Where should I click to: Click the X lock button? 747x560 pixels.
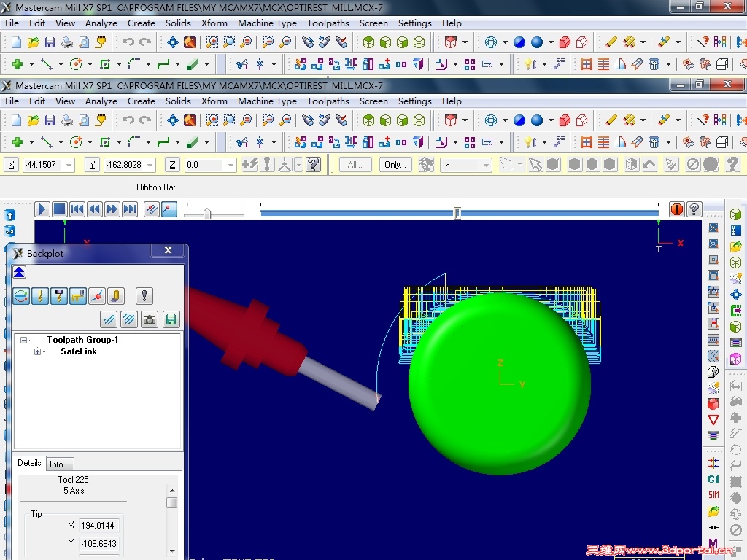(x=12, y=165)
